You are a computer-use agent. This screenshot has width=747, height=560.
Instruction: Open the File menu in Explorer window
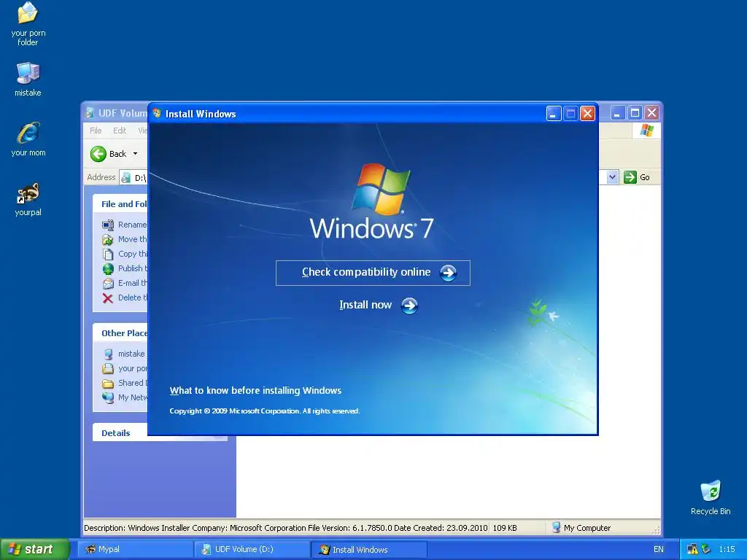click(x=96, y=131)
